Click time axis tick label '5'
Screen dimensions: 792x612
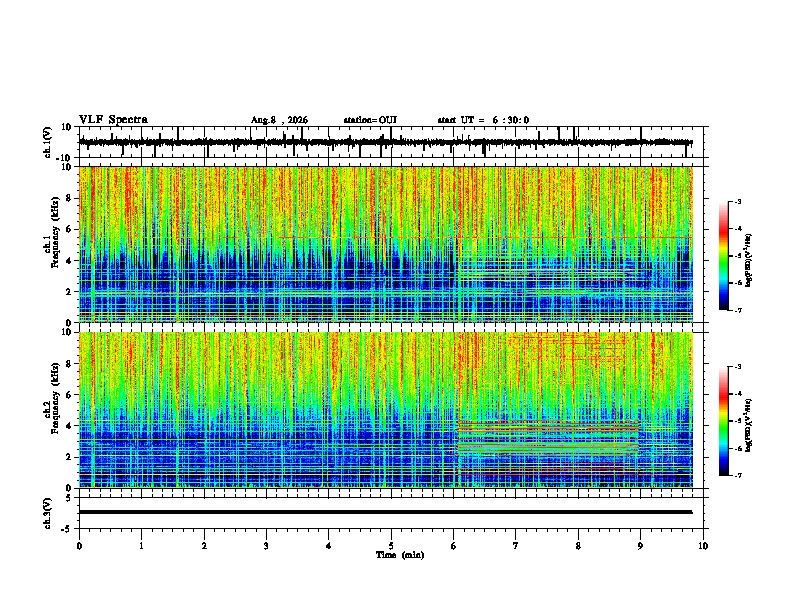point(391,546)
